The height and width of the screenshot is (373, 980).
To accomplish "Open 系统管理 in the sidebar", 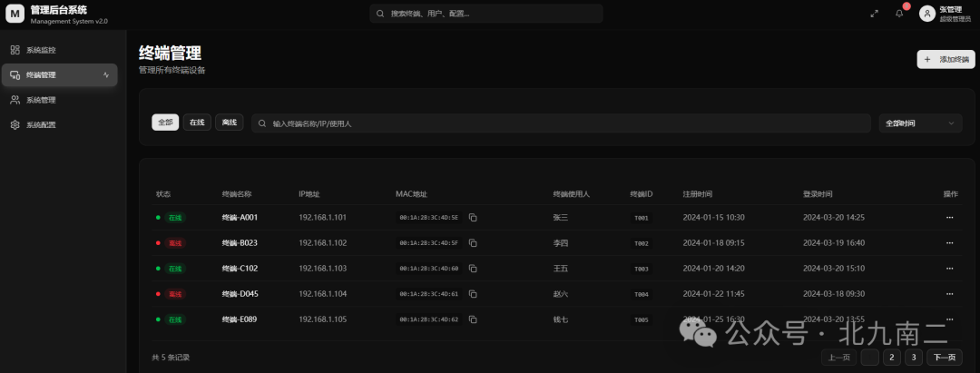I will coord(59,100).
